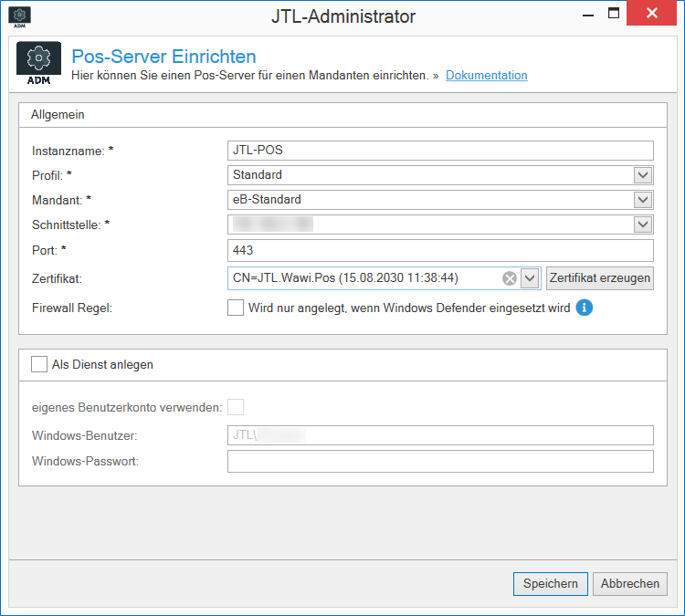Toggle 'eigenes Benutzerkonto verwenden' checkbox

(236, 407)
